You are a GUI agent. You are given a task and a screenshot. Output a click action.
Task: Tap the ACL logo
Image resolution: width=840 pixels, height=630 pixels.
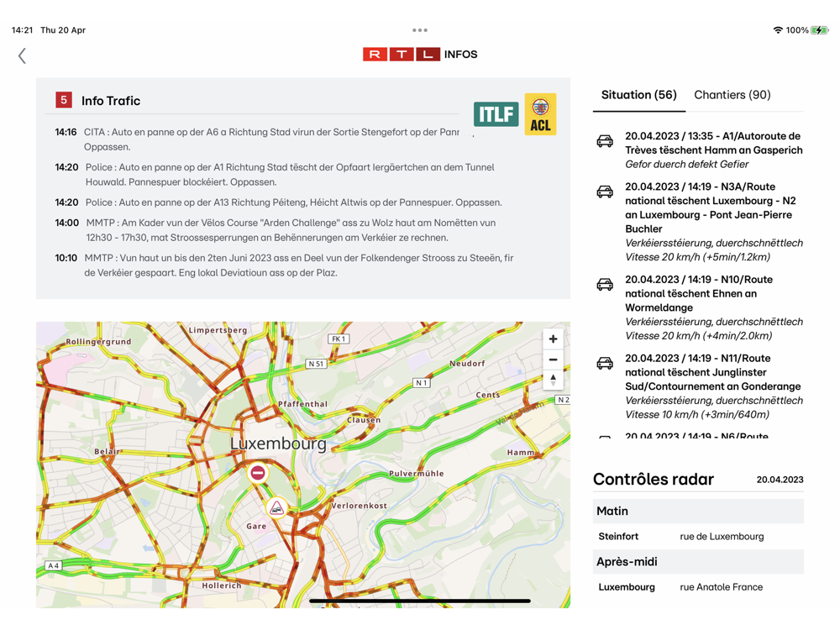tap(540, 114)
